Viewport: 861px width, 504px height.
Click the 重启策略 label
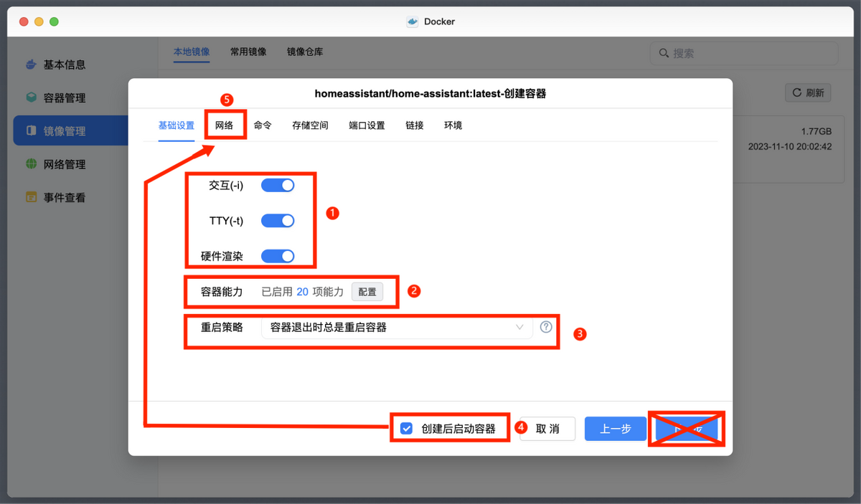(x=222, y=328)
